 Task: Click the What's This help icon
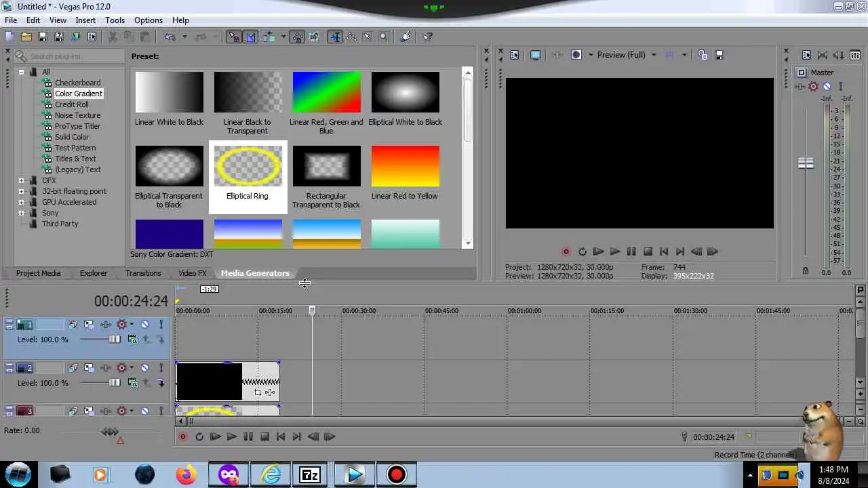coord(428,37)
